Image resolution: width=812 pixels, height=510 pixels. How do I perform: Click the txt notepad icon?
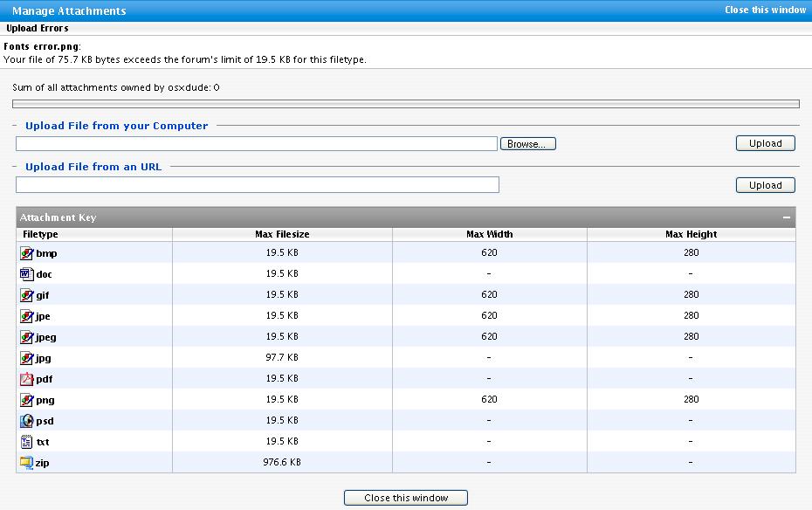click(26, 442)
